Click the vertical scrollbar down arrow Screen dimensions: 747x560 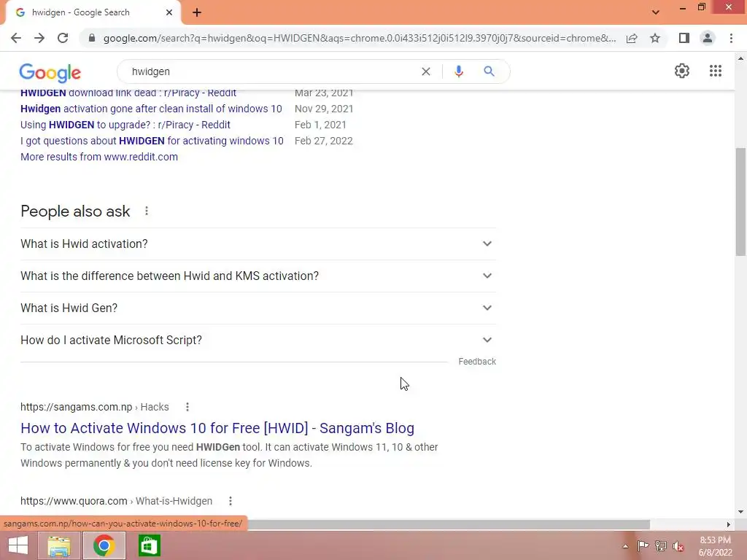[740, 512]
